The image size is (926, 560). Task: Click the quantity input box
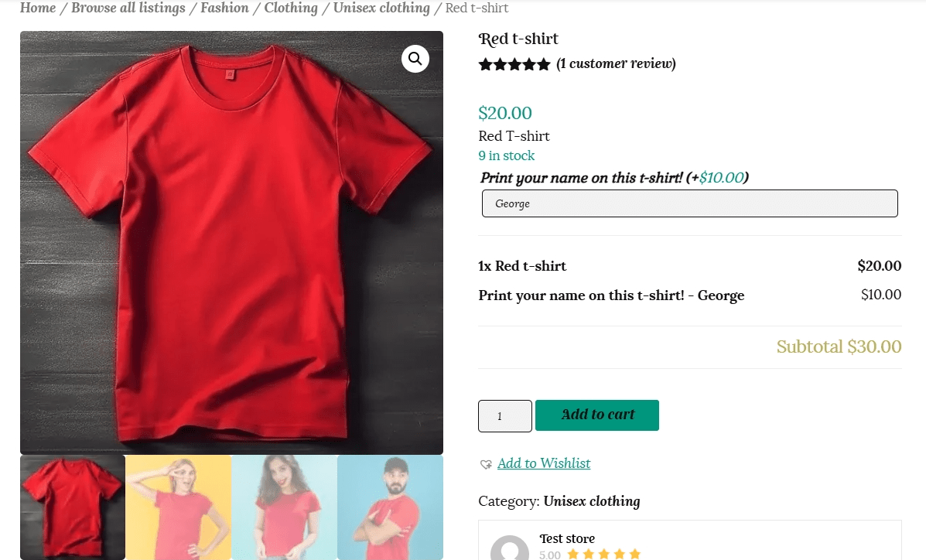coord(505,416)
